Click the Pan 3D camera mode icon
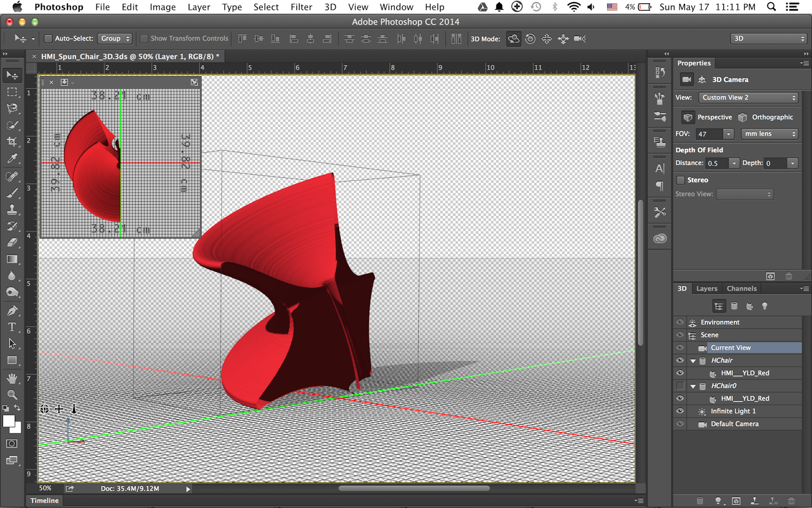Screen dimensions: 812x508 (x=547, y=39)
